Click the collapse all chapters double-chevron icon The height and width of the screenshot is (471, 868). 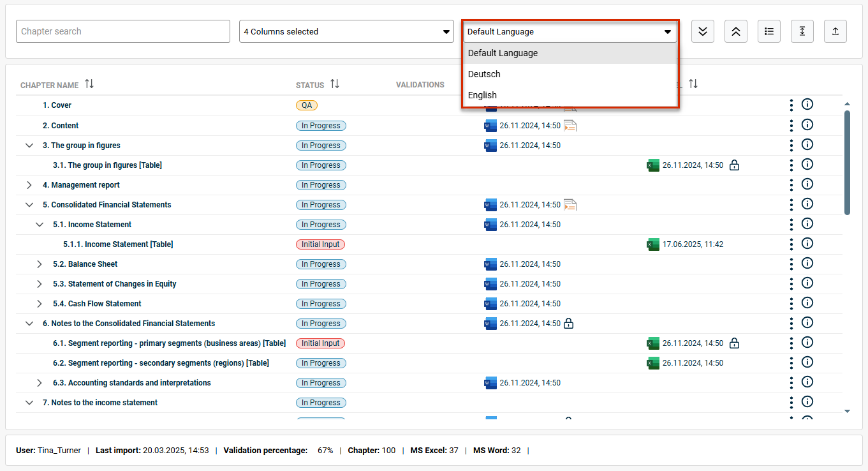(736, 31)
